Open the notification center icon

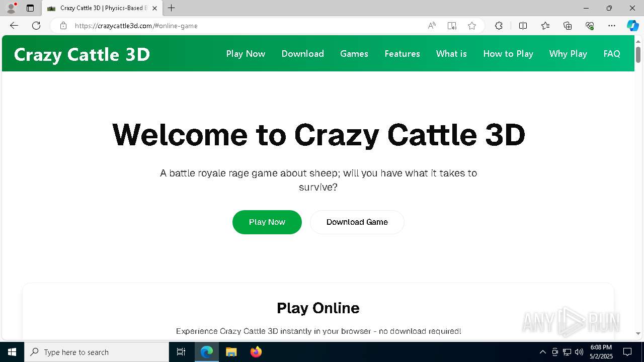pyautogui.click(x=627, y=352)
